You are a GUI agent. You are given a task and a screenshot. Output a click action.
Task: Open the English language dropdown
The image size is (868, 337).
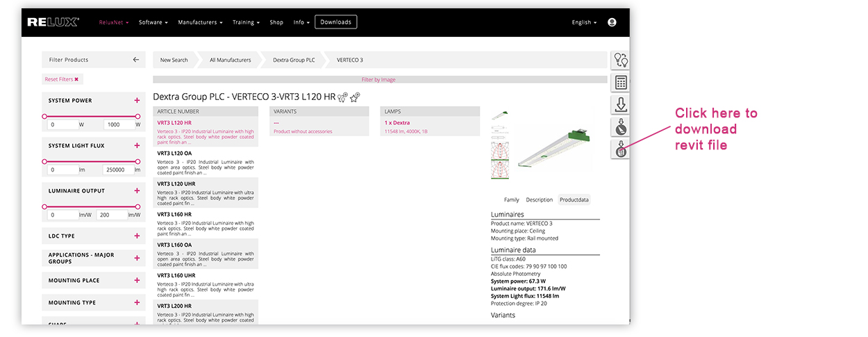click(584, 22)
